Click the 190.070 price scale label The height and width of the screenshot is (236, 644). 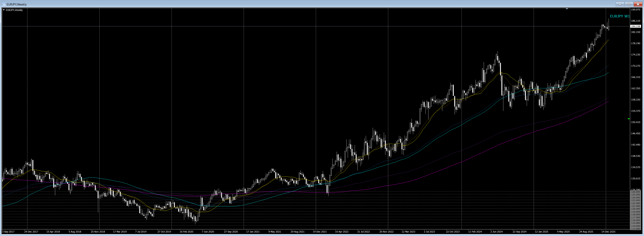point(636,10)
